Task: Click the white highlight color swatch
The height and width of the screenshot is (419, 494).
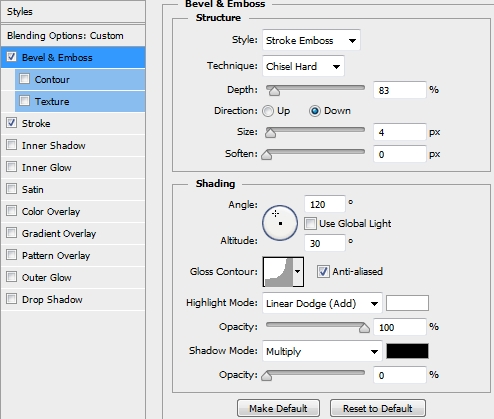Action: coord(407,303)
